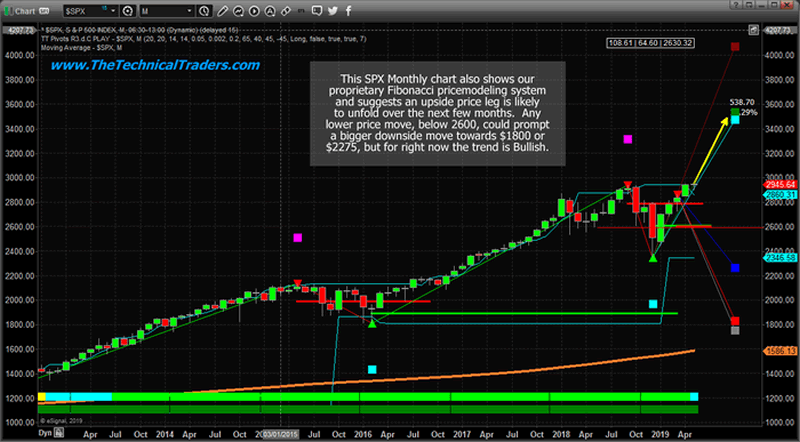Select the pencil drawing tool

(222, 11)
